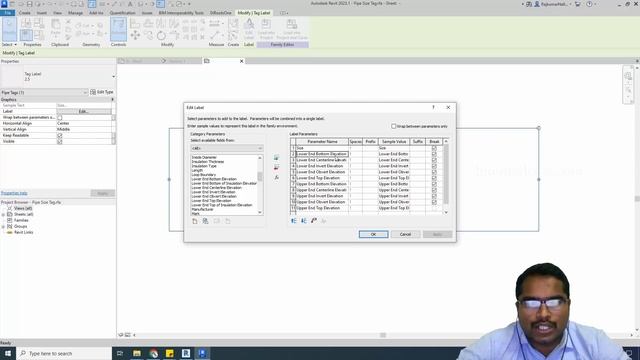Viewport: 640px width, 360px height.
Task: Open Sticky Notes from the taskbar
Action: 169,353
